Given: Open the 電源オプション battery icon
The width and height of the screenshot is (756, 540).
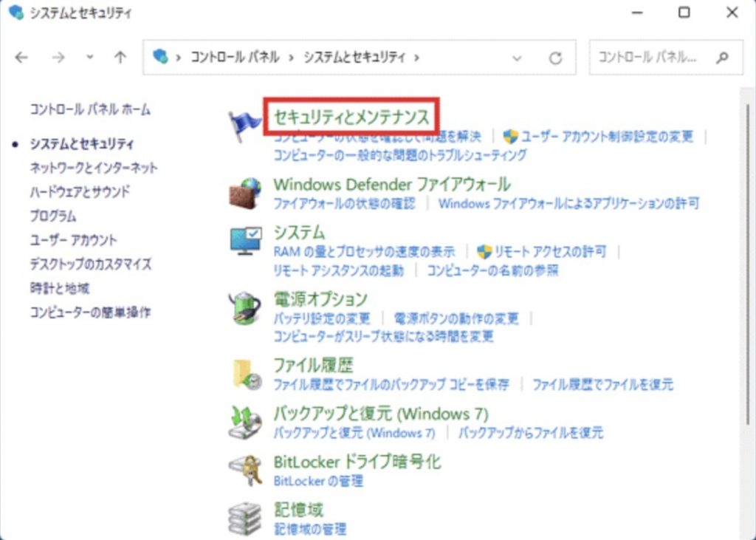Looking at the screenshot, I should 245,307.
